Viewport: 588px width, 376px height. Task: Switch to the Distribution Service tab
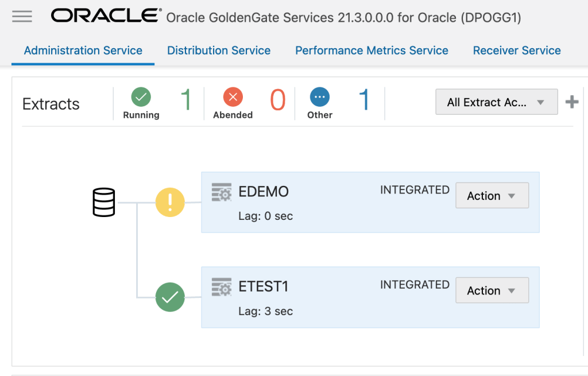coord(219,51)
